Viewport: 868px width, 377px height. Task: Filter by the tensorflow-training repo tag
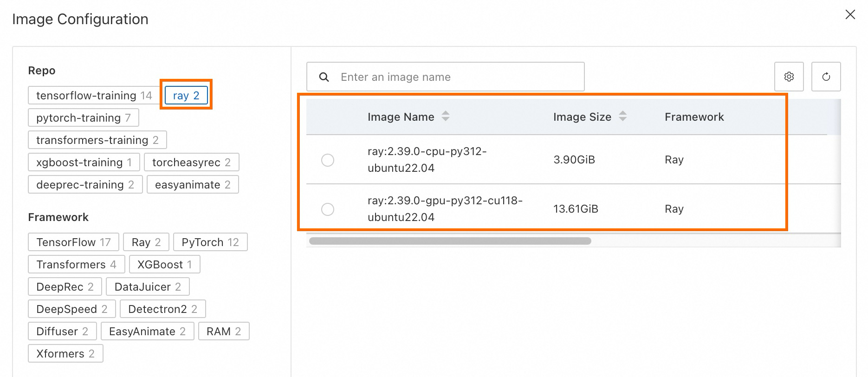pos(94,96)
